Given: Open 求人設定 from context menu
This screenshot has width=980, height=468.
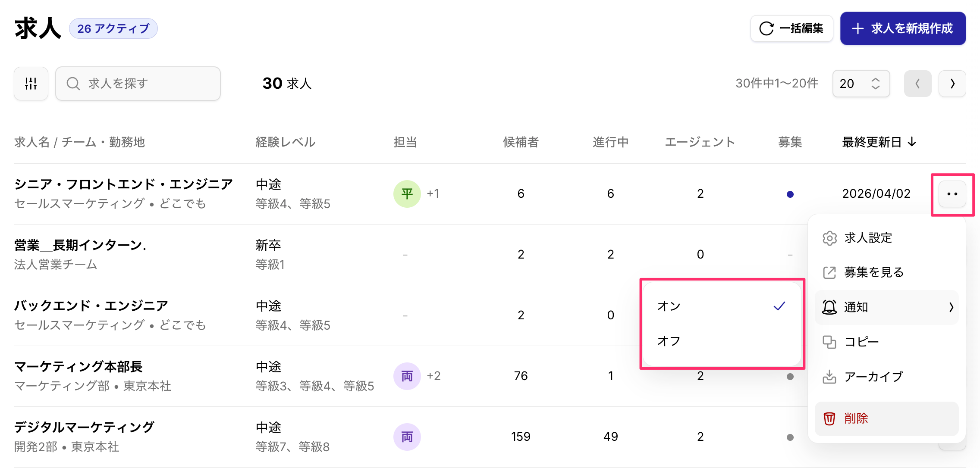Looking at the screenshot, I should pos(886,238).
